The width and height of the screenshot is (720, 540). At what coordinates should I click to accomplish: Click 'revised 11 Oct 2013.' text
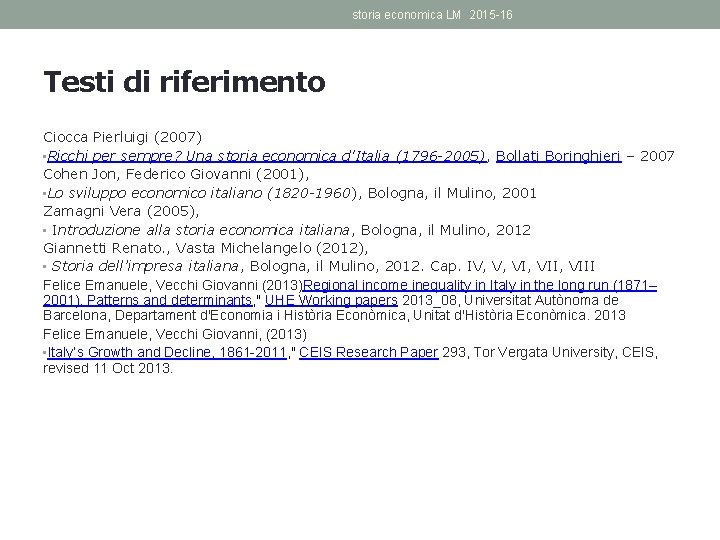tap(108, 368)
